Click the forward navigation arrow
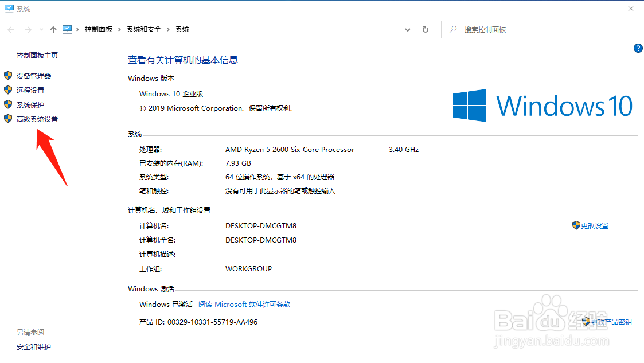This screenshot has width=644, height=363. coord(28,30)
